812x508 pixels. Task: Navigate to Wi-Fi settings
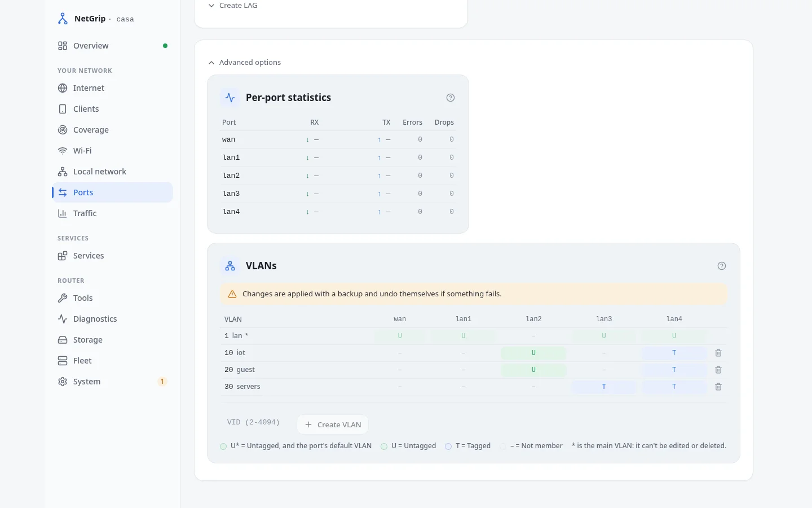tap(112, 151)
